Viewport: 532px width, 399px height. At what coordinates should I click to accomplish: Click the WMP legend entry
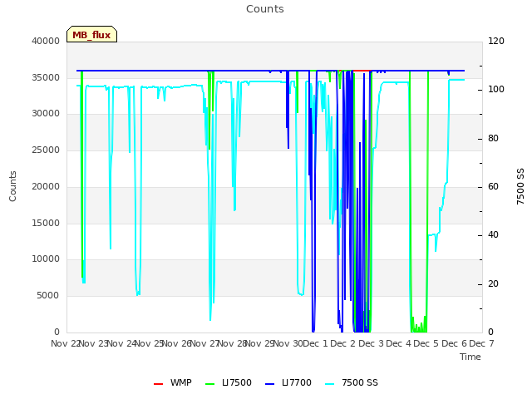click(173, 382)
